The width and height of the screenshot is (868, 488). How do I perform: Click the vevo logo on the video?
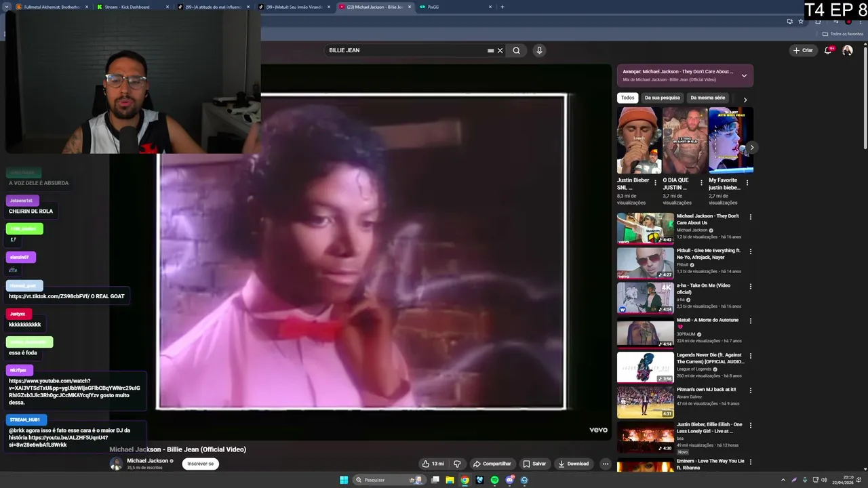coord(598,430)
